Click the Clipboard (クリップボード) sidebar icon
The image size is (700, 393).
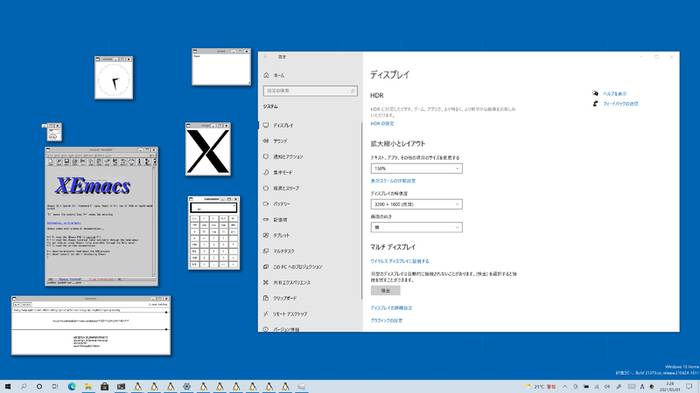click(266, 298)
